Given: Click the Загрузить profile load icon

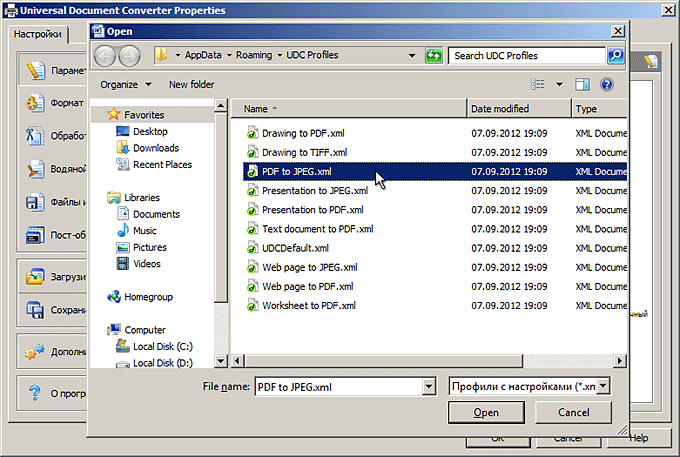Looking at the screenshot, I should tap(35, 276).
